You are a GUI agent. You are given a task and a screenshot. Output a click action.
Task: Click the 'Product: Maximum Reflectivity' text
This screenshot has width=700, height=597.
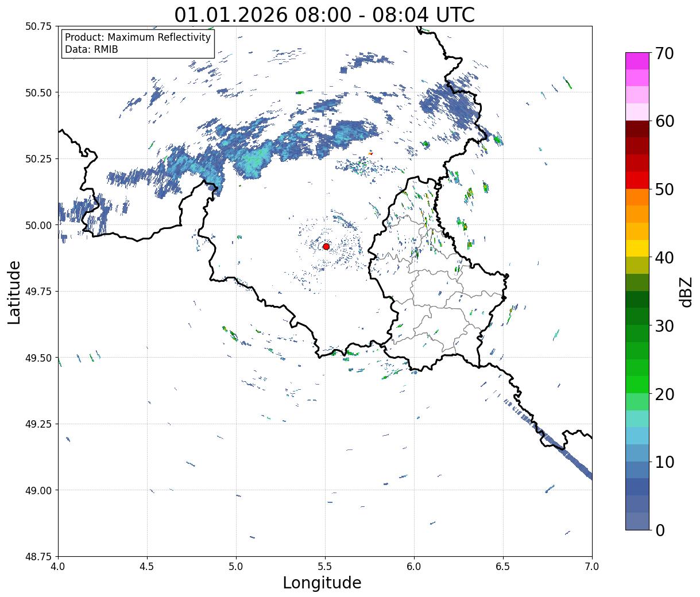[138, 37]
